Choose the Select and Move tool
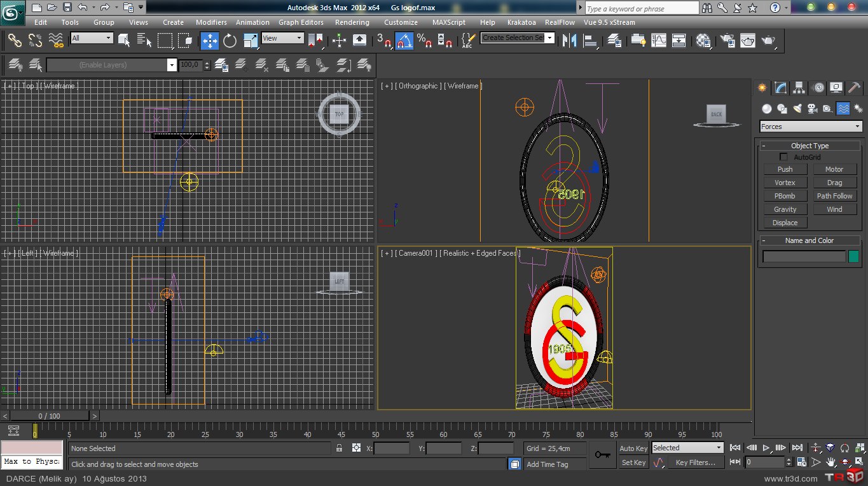The width and height of the screenshot is (868, 486). tap(209, 41)
